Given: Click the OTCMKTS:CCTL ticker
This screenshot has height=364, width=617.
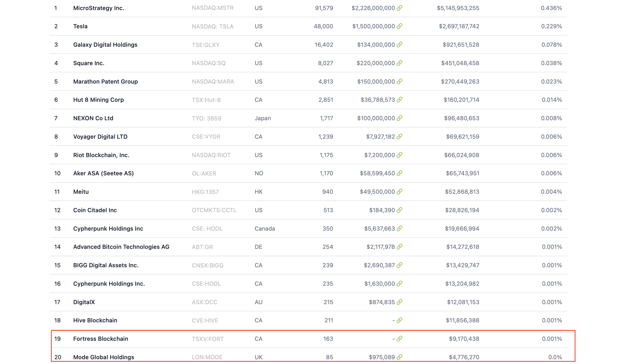Looking at the screenshot, I should (x=214, y=210).
